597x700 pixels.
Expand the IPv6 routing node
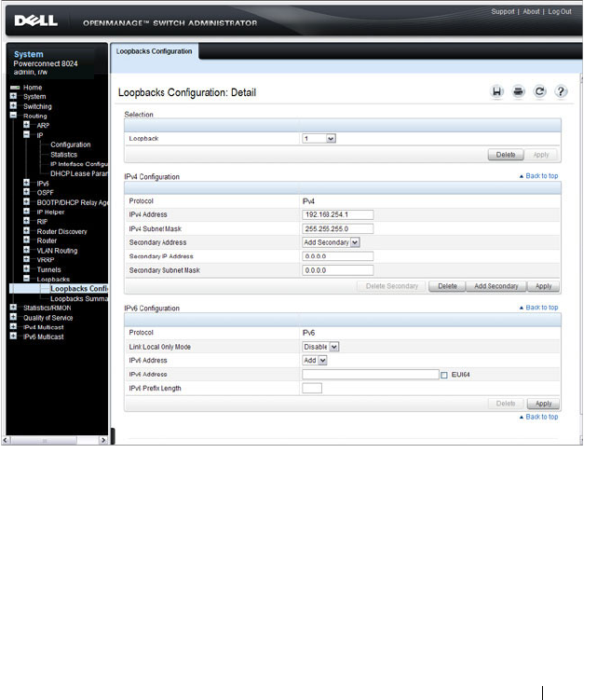(27, 183)
